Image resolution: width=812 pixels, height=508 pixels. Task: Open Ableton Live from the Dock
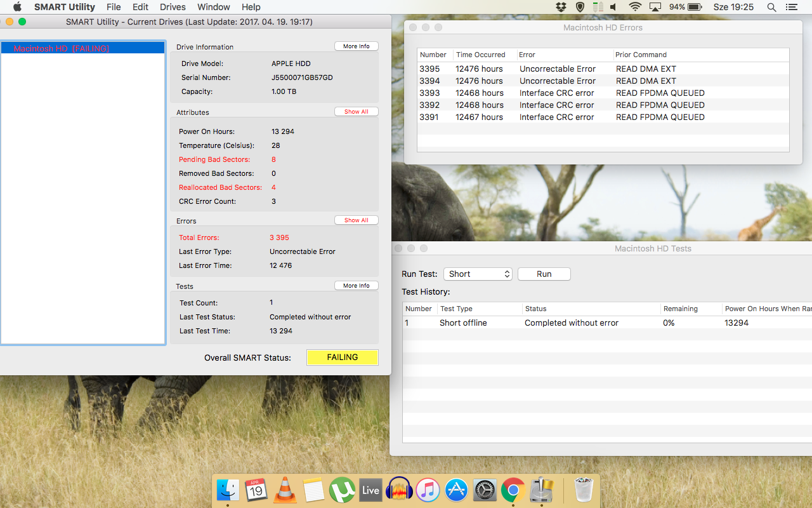pyautogui.click(x=370, y=490)
